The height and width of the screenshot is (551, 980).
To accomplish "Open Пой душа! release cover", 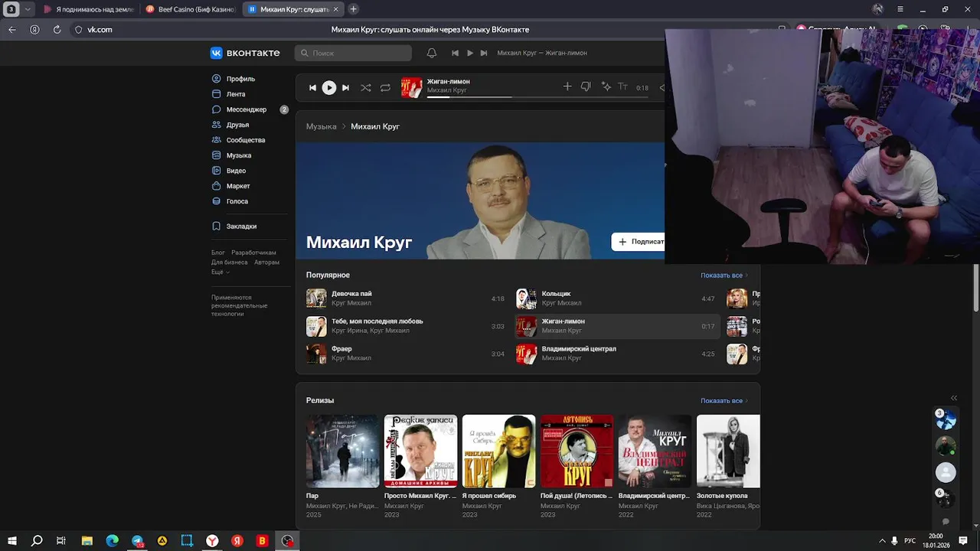I will coord(577,451).
